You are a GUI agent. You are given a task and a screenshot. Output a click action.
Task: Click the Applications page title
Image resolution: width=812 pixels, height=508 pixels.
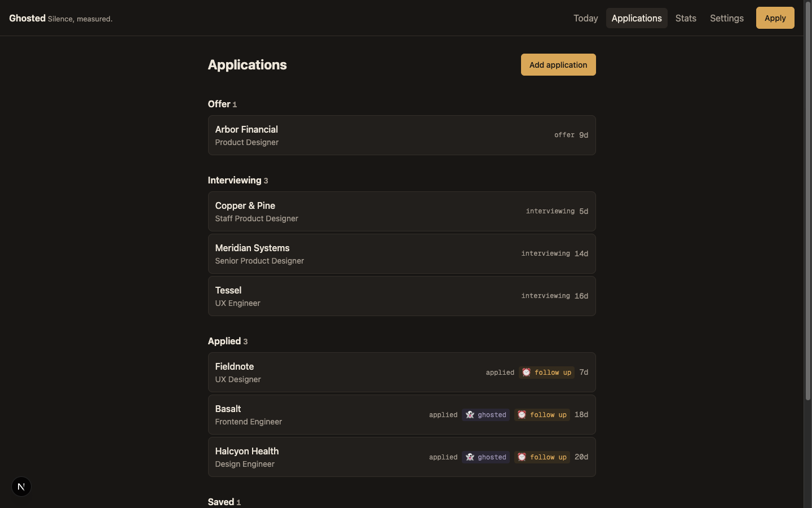(247, 65)
